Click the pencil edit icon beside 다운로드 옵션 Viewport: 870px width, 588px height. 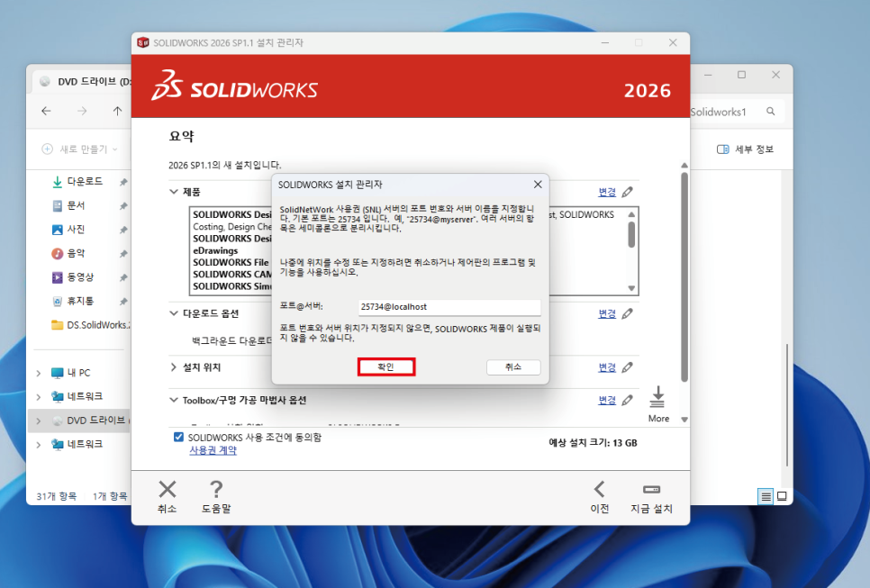coord(628,313)
